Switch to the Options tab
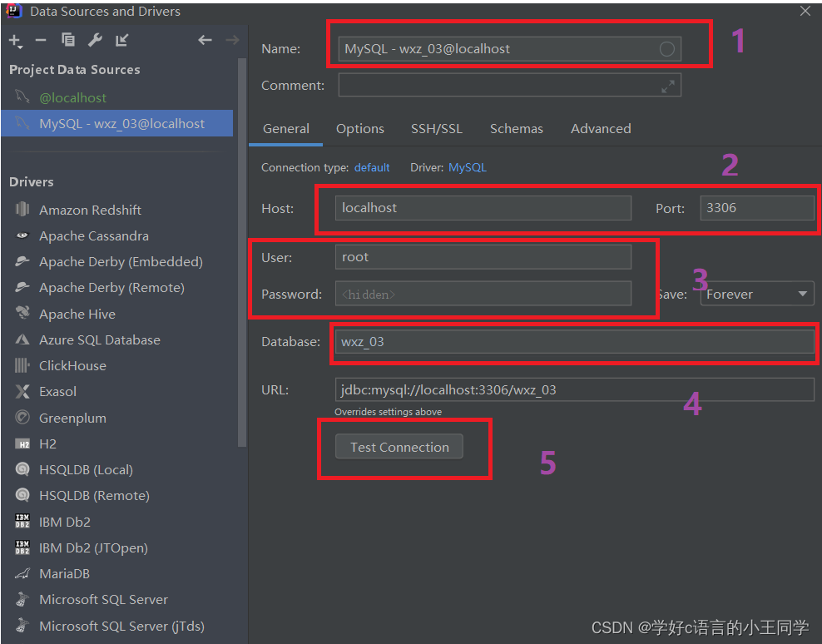This screenshot has width=822, height=644. (x=360, y=129)
